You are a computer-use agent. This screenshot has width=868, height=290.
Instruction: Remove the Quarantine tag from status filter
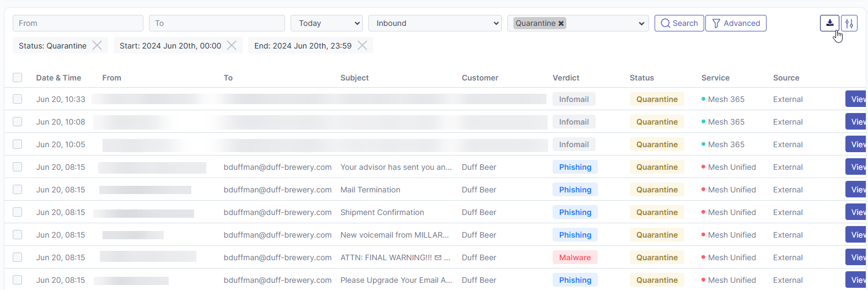point(561,23)
